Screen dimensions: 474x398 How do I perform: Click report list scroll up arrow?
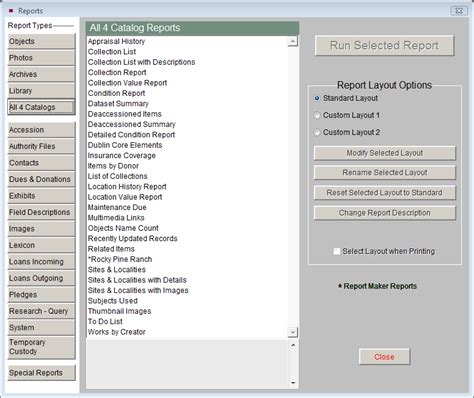pos(293,41)
